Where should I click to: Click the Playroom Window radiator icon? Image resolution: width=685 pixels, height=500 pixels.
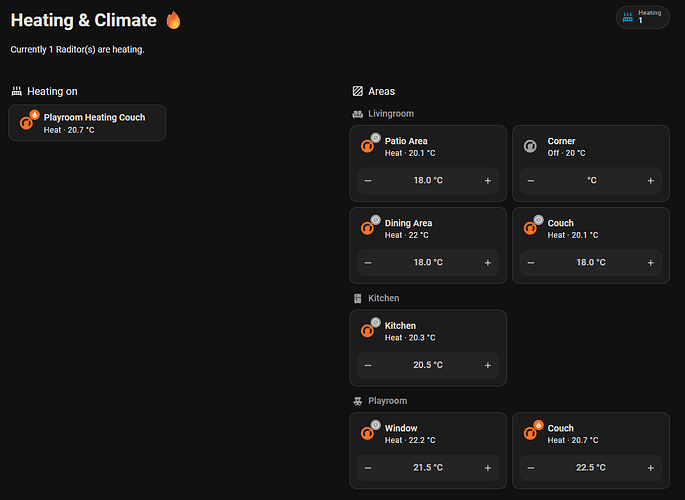click(368, 433)
